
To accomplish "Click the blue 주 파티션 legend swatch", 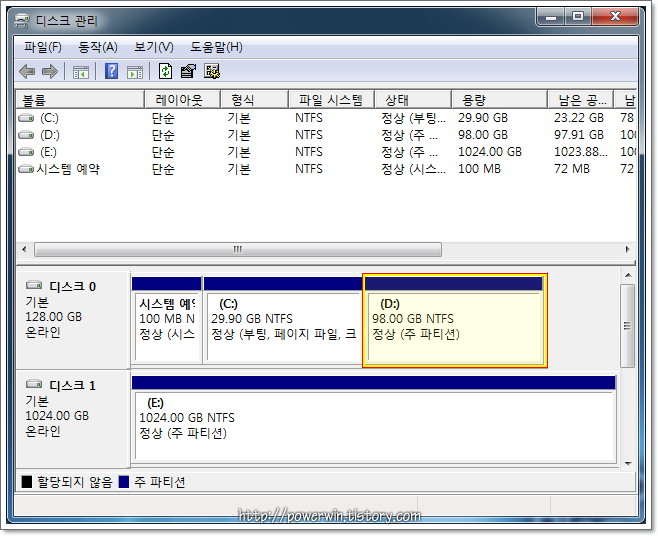I will (x=124, y=482).
